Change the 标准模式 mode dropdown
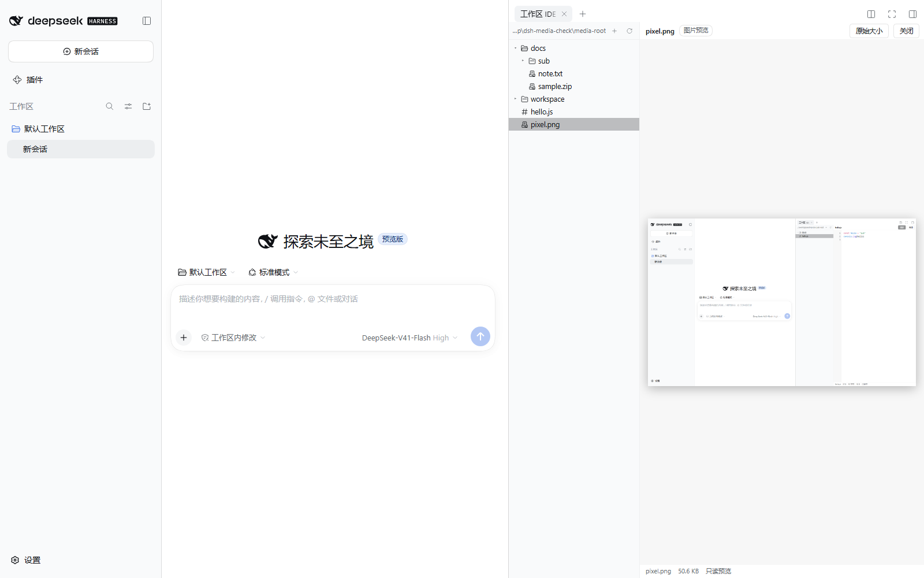 tap(273, 272)
